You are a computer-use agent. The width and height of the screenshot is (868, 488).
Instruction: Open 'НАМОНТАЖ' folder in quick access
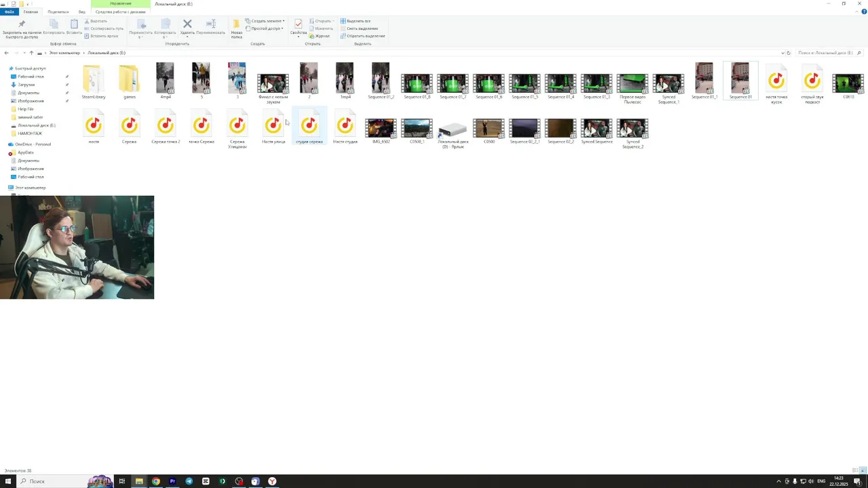(x=29, y=134)
